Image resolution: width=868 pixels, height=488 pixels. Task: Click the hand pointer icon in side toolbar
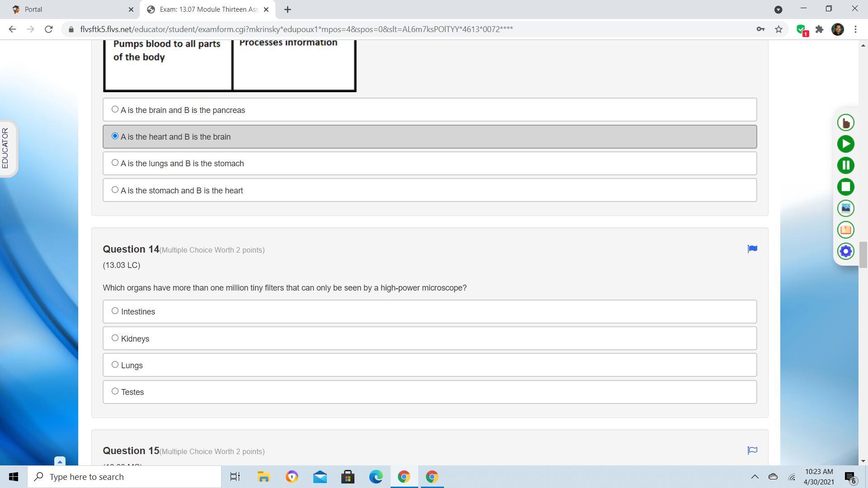click(845, 122)
